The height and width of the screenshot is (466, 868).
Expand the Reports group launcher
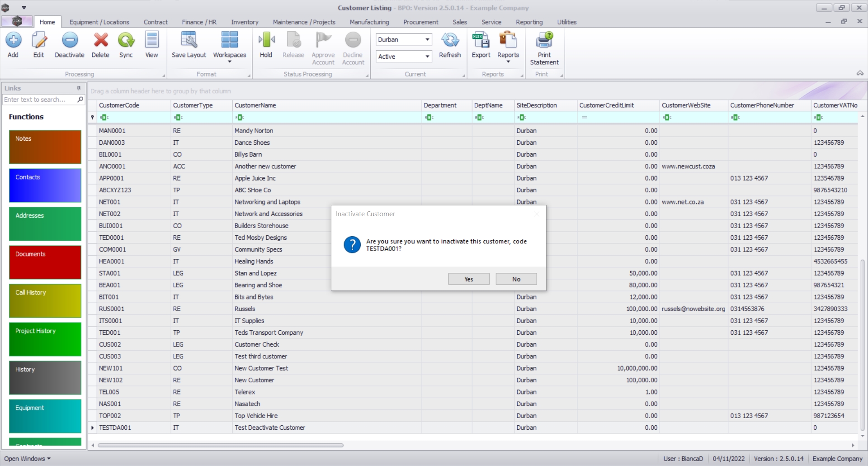pos(522,76)
